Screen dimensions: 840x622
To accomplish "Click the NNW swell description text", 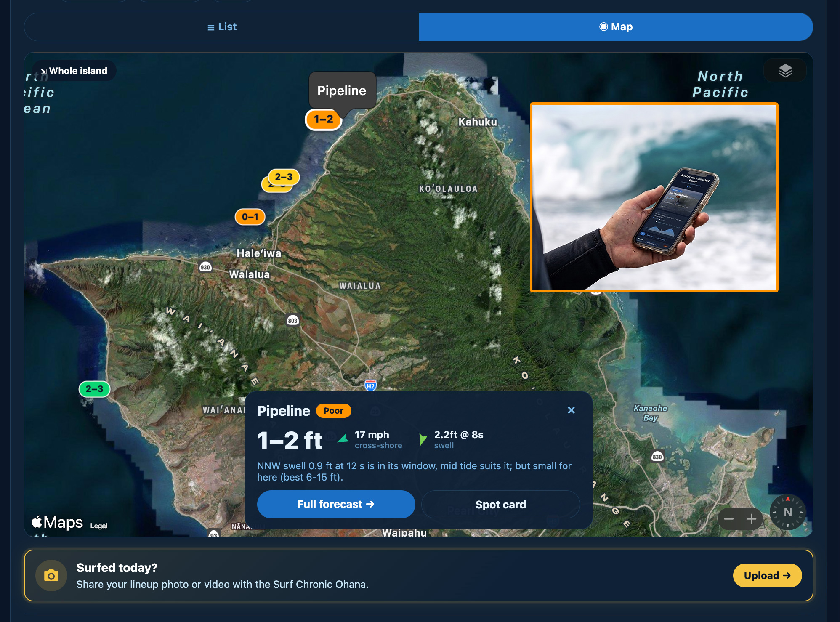I will pyautogui.click(x=414, y=471).
